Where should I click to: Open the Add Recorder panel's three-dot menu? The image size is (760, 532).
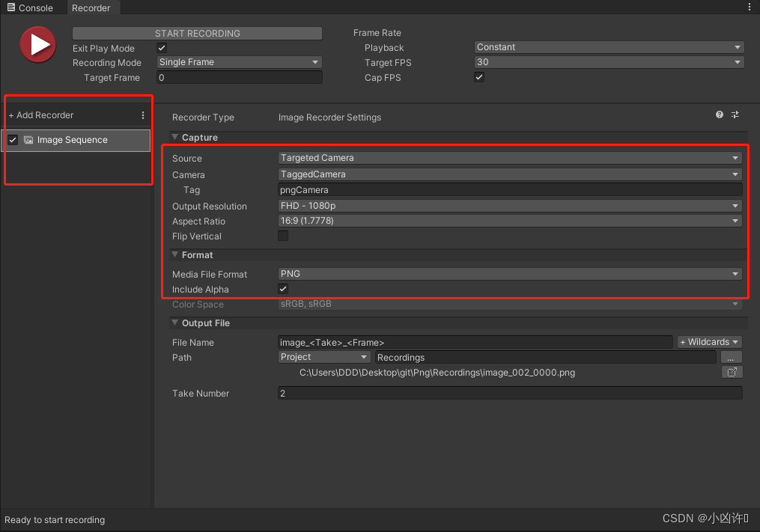coord(142,114)
